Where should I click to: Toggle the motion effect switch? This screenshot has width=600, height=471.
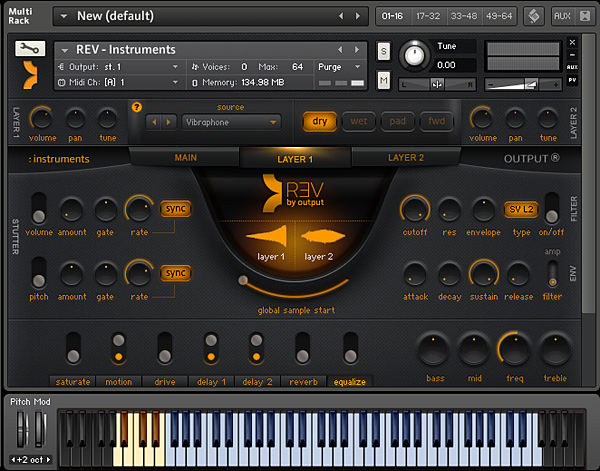pos(119,348)
